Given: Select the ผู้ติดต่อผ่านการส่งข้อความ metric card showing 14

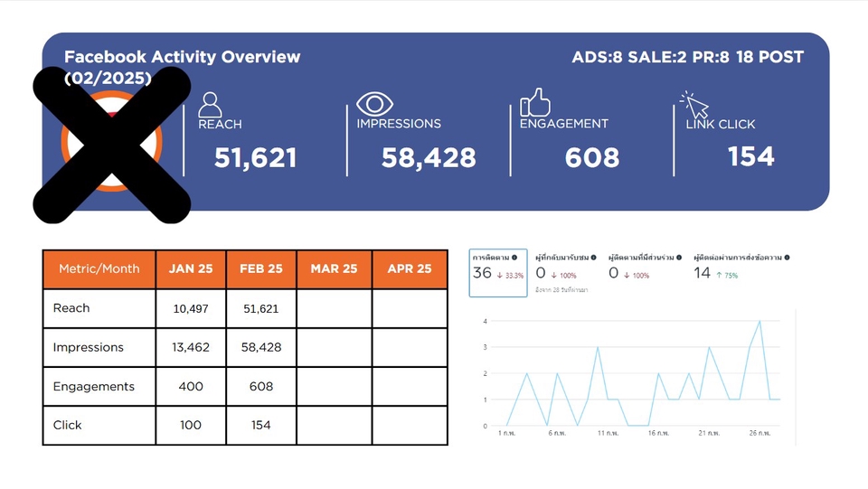Looking at the screenshot, I should [741, 267].
